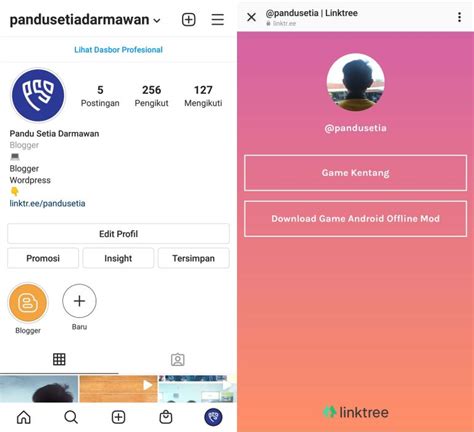The height and width of the screenshot is (432, 474).
Task: Open the Shop bag icon in navigation
Action: [x=166, y=417]
